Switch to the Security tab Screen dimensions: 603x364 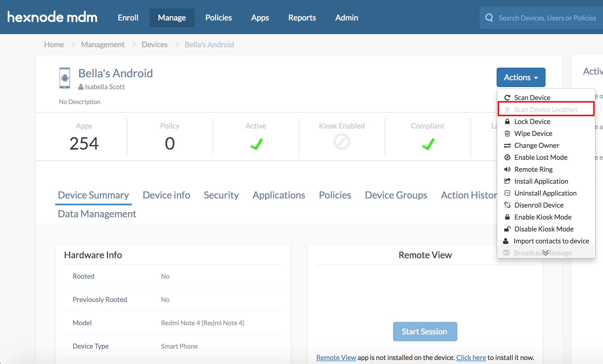[221, 195]
